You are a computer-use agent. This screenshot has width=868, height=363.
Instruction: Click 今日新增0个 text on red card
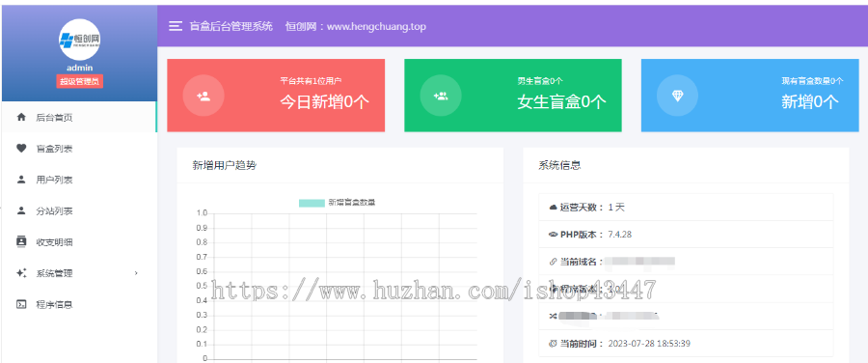click(324, 101)
